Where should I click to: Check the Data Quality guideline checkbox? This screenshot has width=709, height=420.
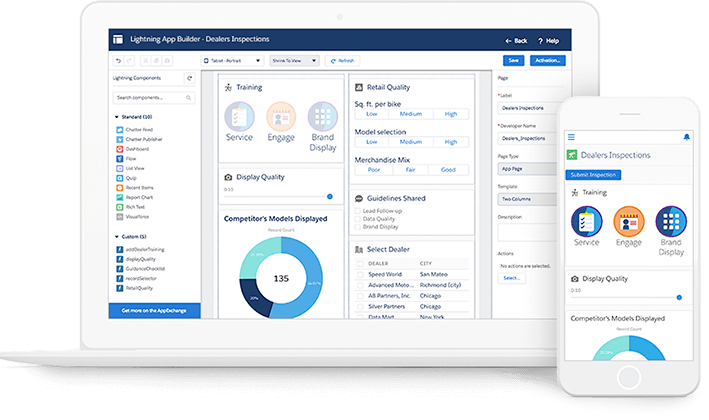[x=358, y=219]
